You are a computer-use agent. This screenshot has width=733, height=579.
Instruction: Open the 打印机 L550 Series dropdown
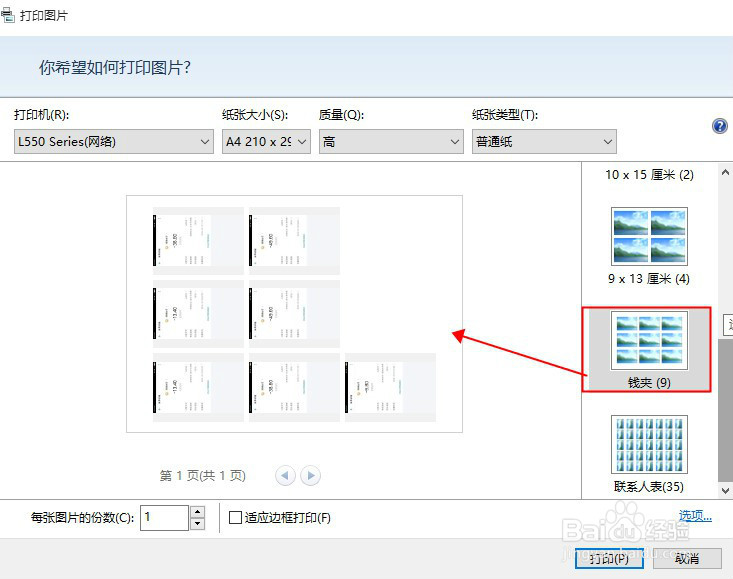(x=114, y=142)
